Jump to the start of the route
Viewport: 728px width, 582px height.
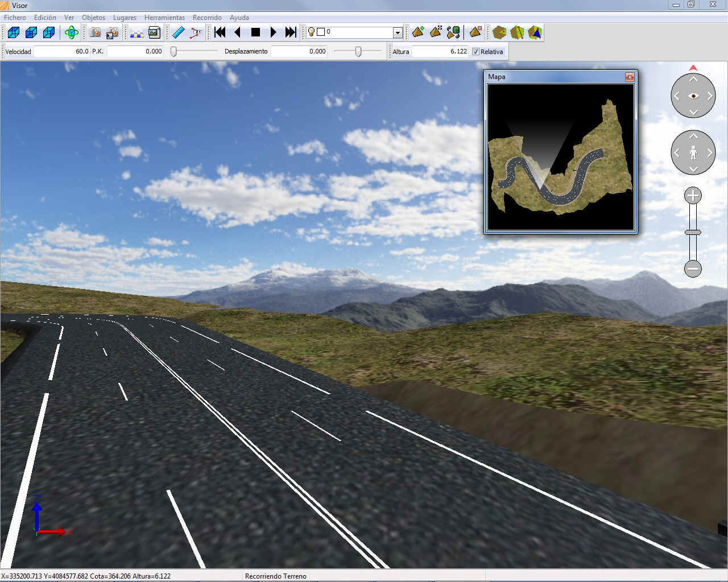[x=220, y=32]
